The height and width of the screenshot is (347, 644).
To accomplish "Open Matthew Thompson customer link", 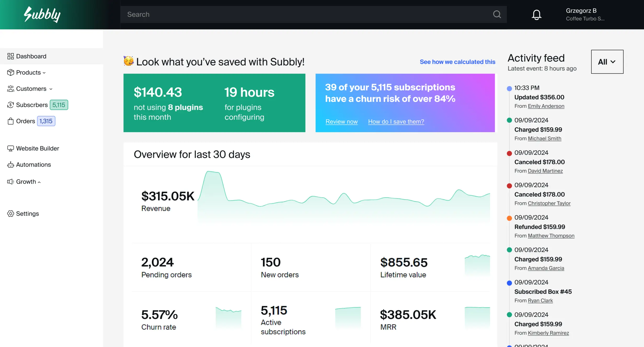I will pyautogui.click(x=551, y=236).
